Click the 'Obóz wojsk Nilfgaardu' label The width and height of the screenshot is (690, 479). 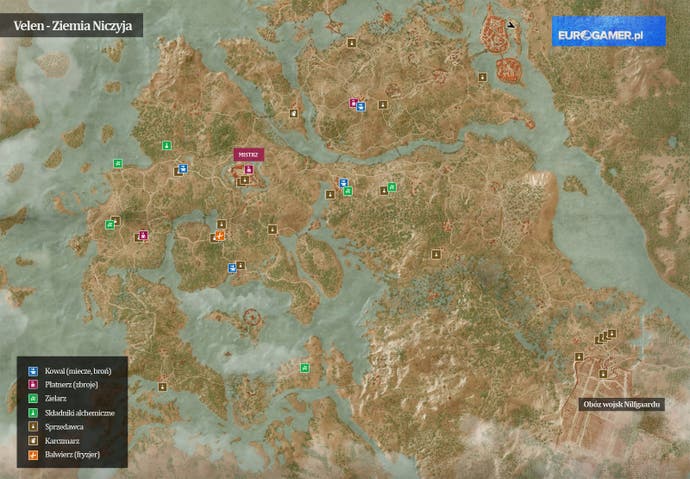621,404
